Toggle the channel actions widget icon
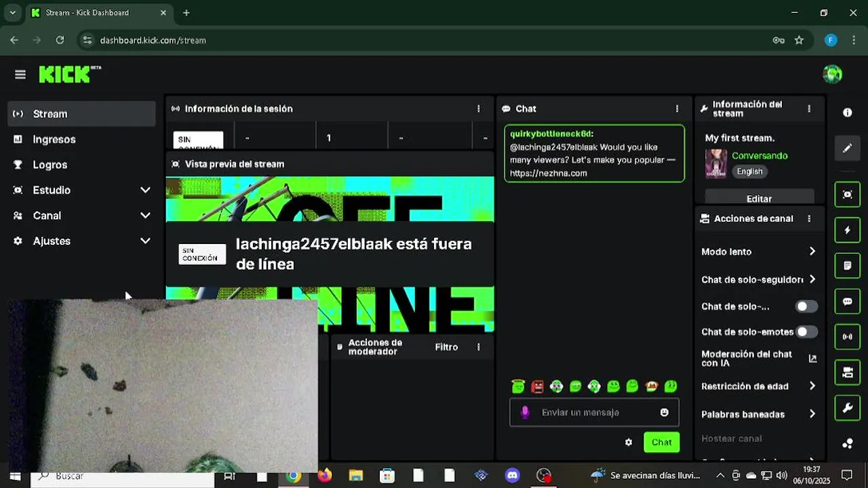This screenshot has width=868, height=488. 848,372
